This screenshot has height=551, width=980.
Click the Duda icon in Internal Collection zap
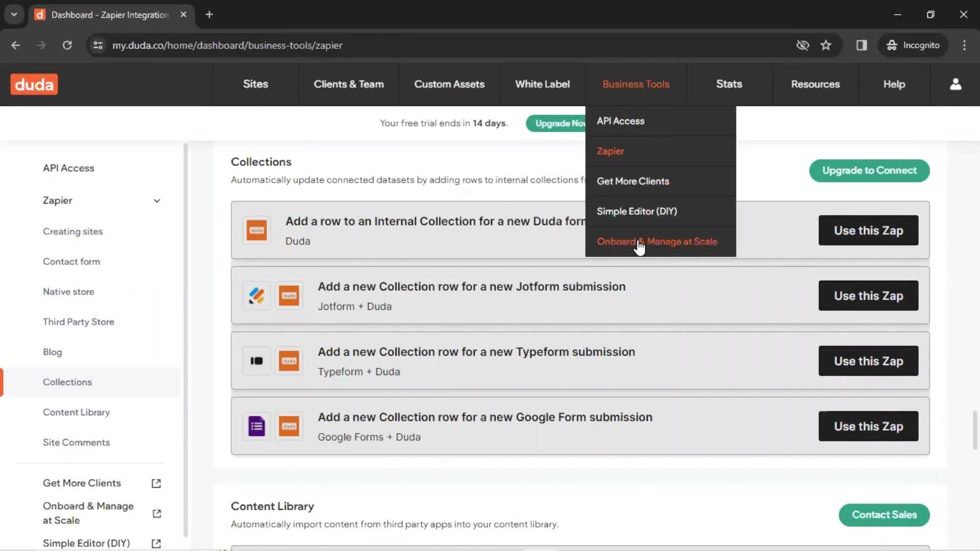coord(256,230)
